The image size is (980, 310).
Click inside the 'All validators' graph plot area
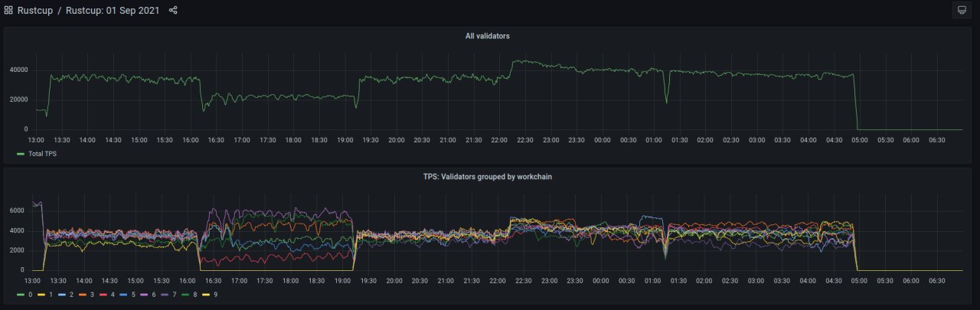[x=490, y=100]
